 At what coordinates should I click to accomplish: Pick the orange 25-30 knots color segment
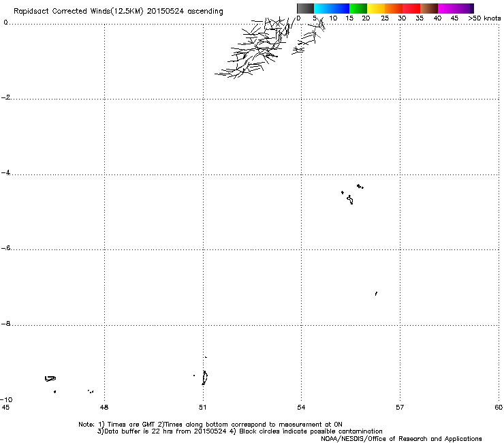coord(394,8)
